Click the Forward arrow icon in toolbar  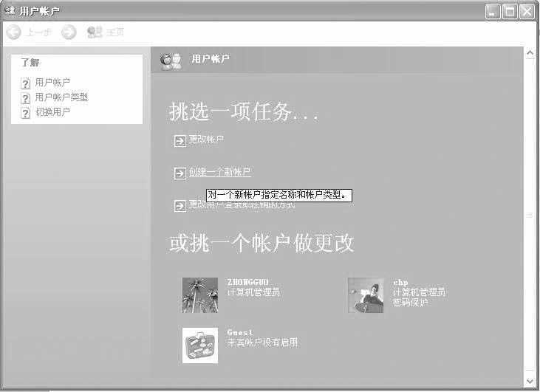coord(69,32)
